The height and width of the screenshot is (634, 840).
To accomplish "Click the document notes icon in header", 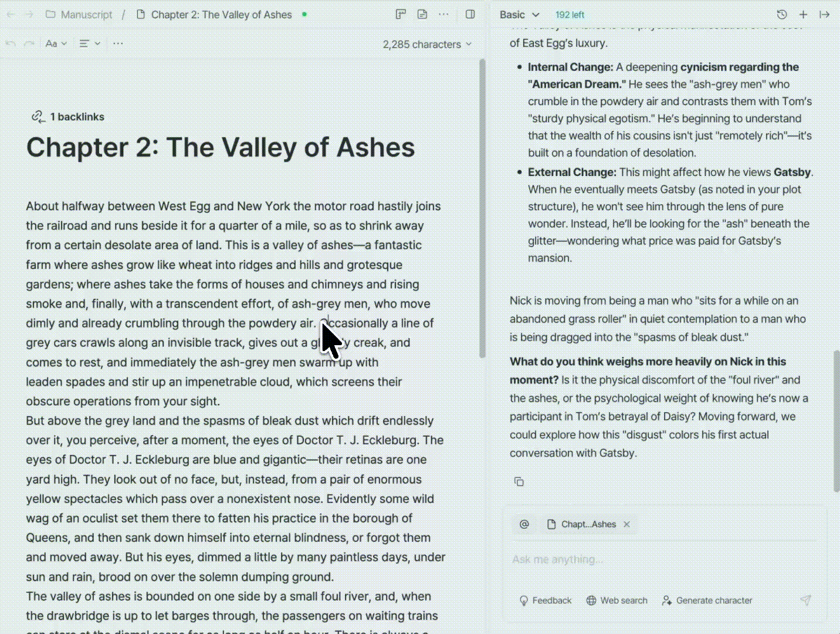I will (422, 15).
